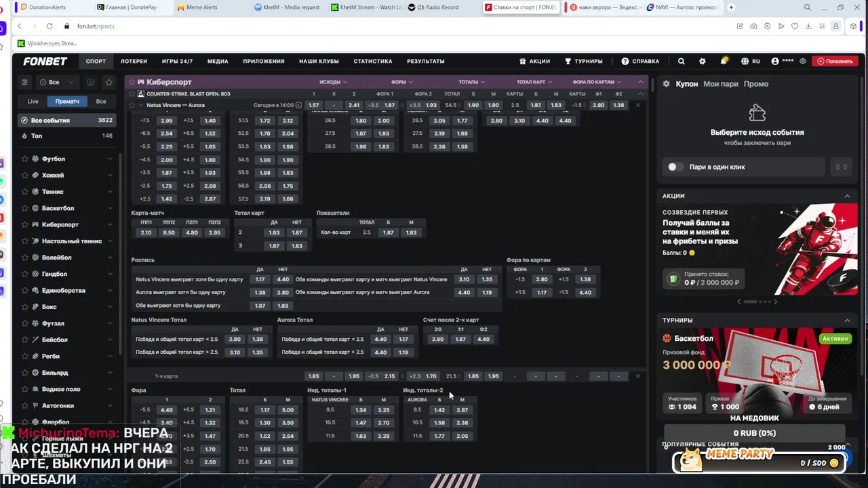
Task: Select odds 1.57 for Natus Vincere win
Action: tap(313, 105)
